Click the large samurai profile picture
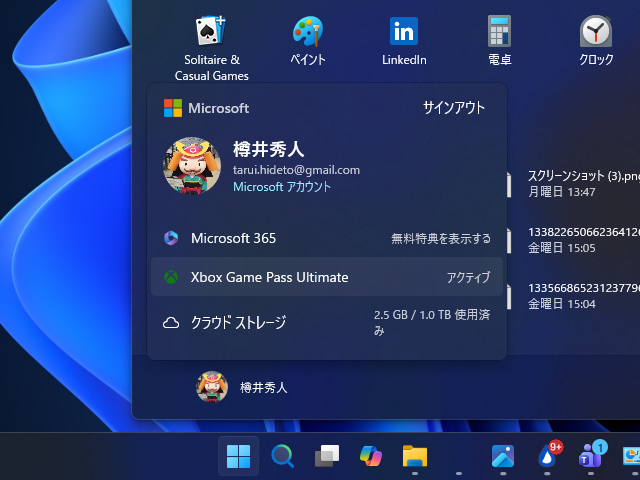This screenshot has width=640, height=480. (x=192, y=165)
